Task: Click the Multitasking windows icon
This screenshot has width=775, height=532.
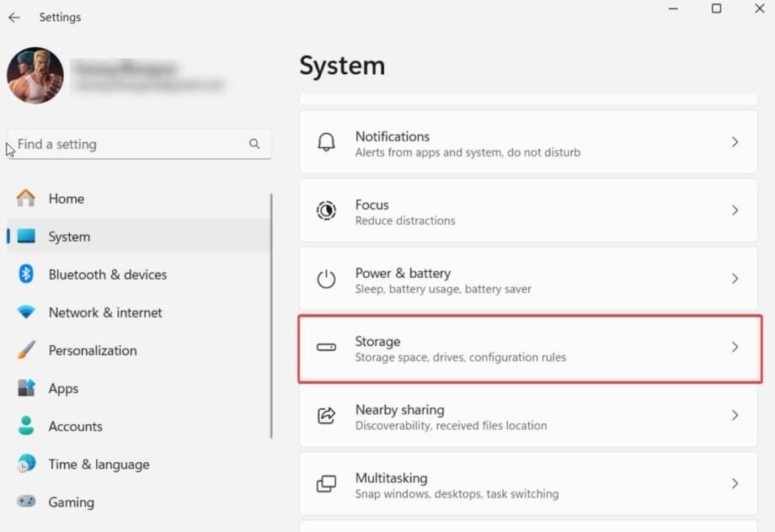Action: 326,483
